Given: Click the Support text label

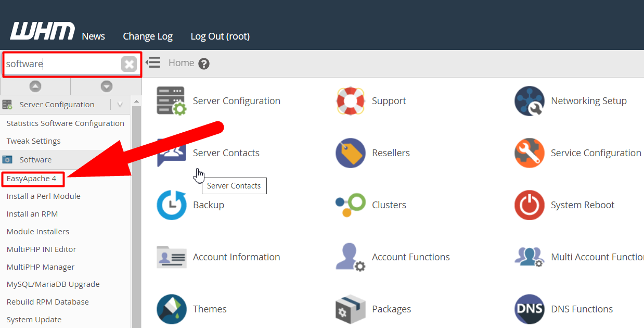Looking at the screenshot, I should tap(389, 101).
